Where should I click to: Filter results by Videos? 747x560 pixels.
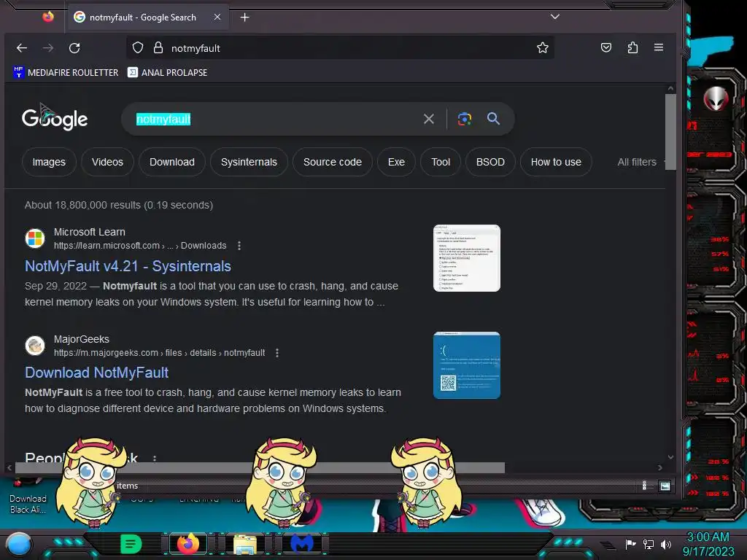(x=107, y=162)
